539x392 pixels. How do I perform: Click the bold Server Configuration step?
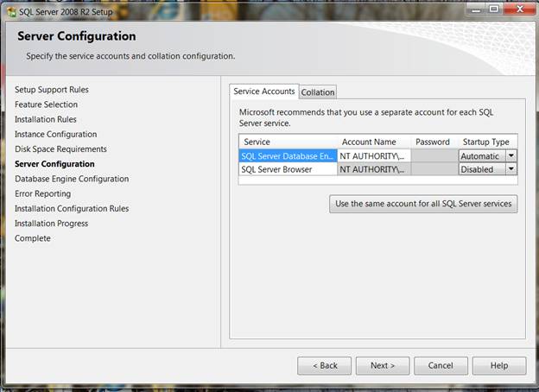coord(54,164)
